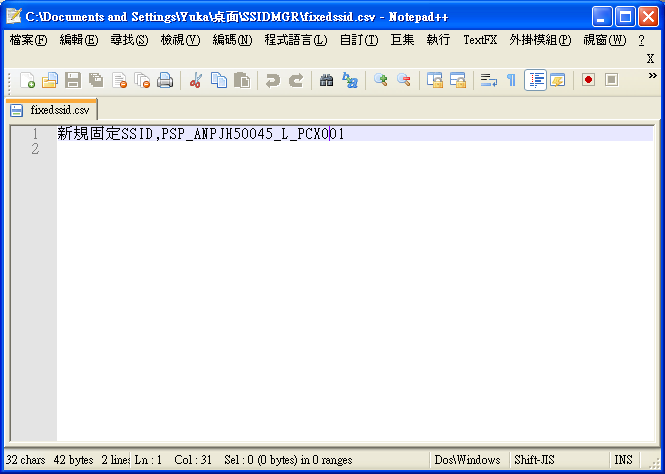Click the Undo arrow icon
665x474 pixels.
click(272, 80)
